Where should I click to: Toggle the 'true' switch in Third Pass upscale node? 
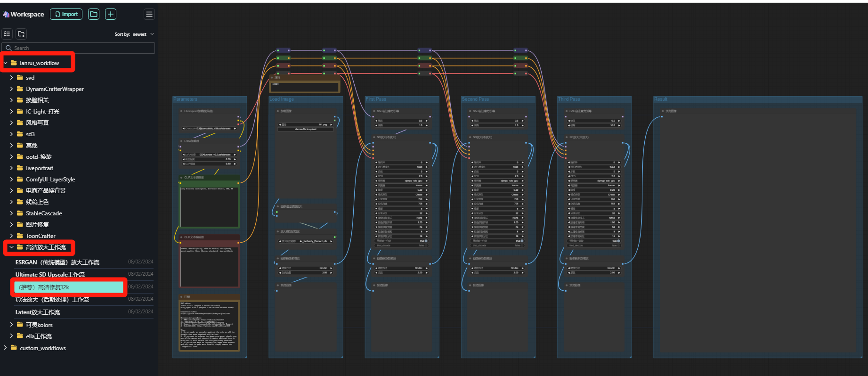pyautogui.click(x=618, y=241)
